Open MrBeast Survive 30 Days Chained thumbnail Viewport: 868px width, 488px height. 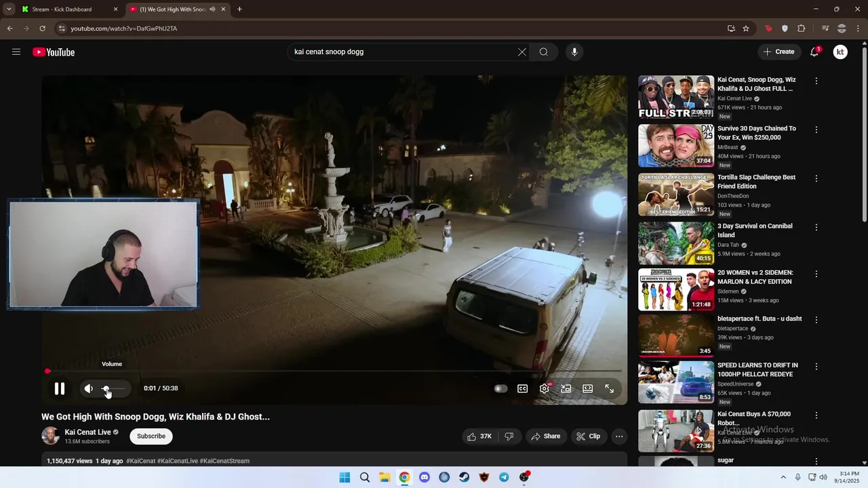pos(676,146)
